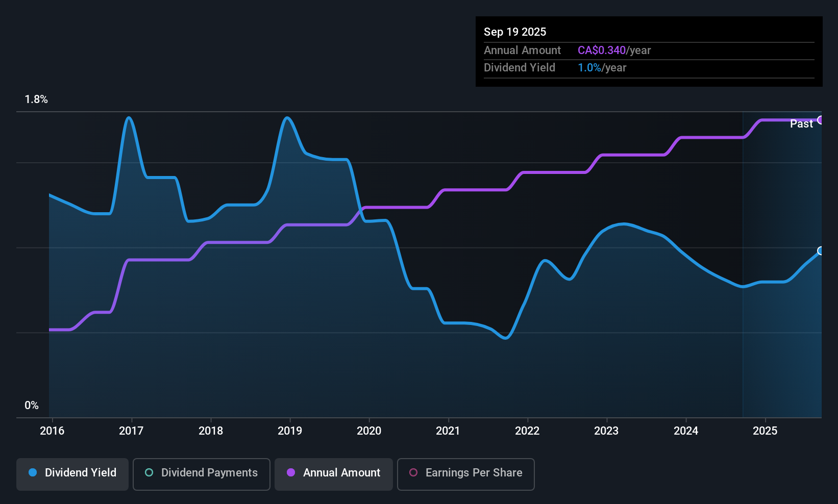The width and height of the screenshot is (838, 504).
Task: Open the Sep 19 2025 tooltip details
Action: (648, 51)
